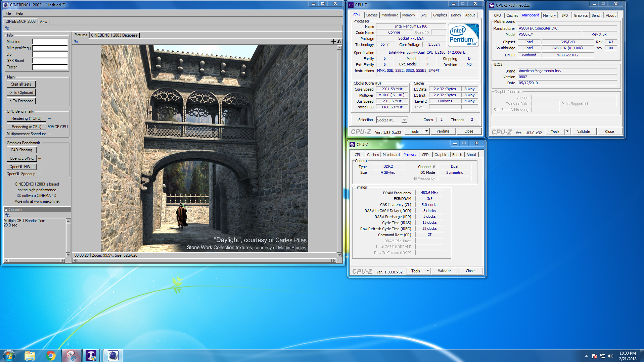Run Rendering (1 CPU) benchmark
Viewport: 644px width, 362px height.
pos(26,118)
